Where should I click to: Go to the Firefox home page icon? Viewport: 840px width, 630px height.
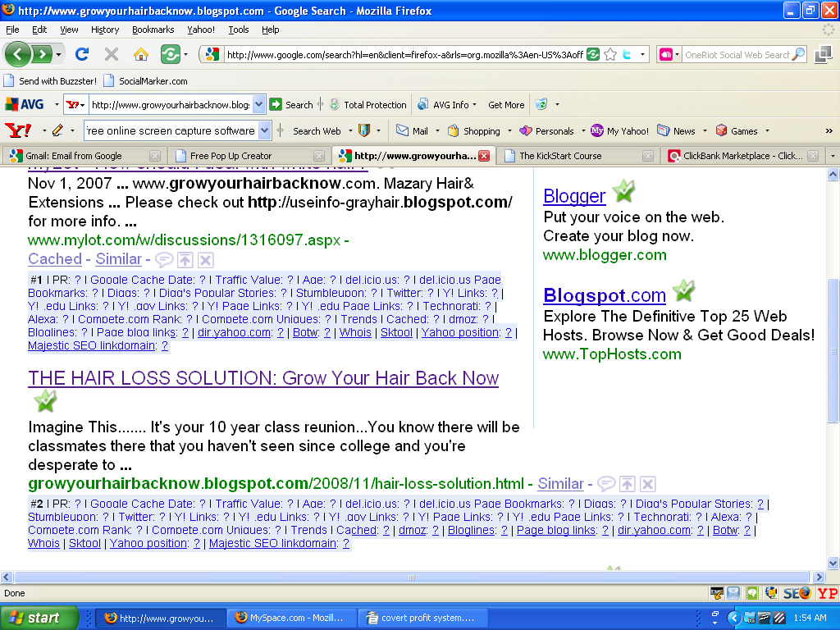141,54
